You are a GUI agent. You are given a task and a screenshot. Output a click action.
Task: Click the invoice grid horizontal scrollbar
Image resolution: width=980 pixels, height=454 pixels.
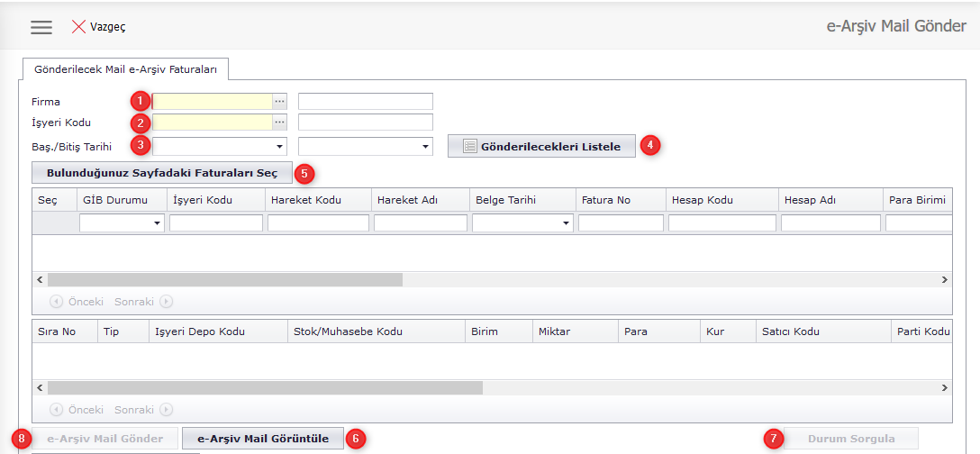pos(225,280)
